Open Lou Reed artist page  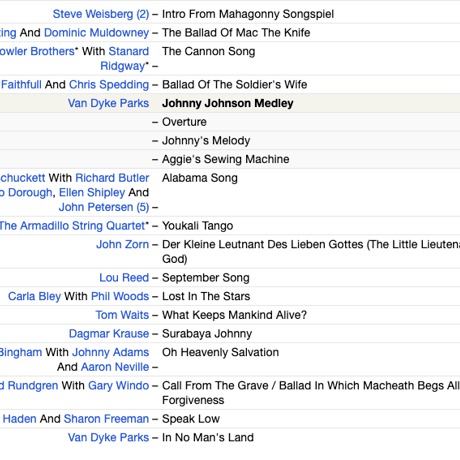pyautogui.click(x=124, y=278)
